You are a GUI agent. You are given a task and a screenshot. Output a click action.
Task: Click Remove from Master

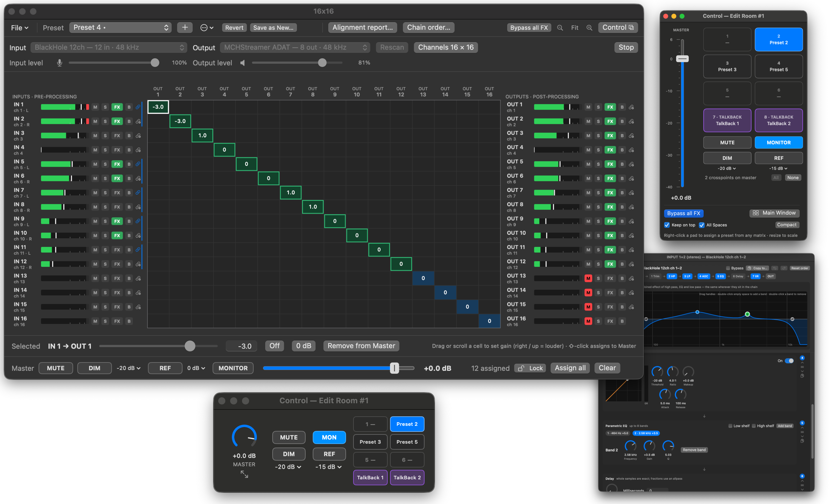coord(361,346)
